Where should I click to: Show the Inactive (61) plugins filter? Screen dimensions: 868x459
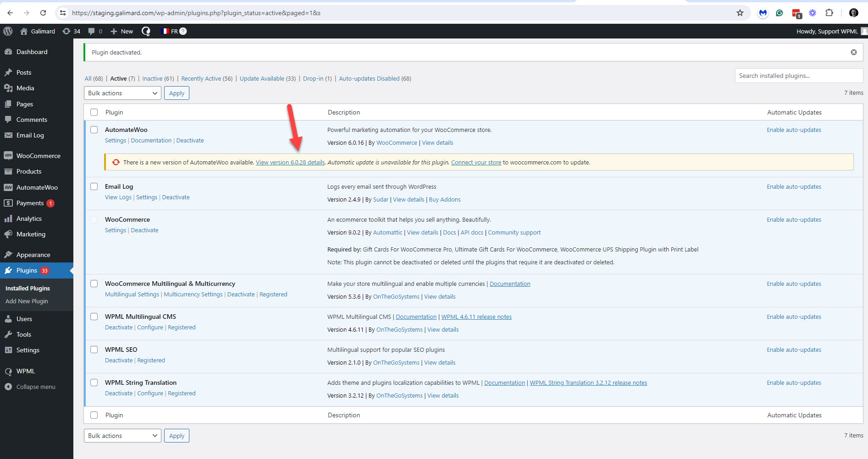158,78
